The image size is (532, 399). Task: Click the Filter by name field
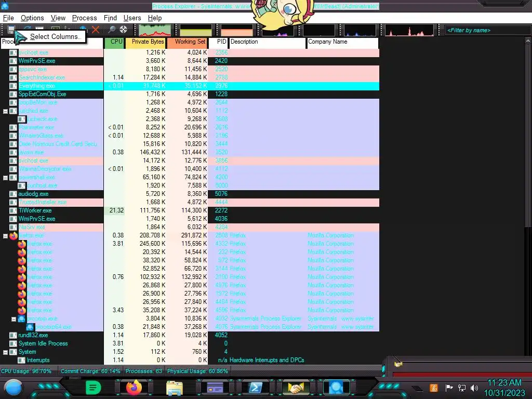coord(487,30)
